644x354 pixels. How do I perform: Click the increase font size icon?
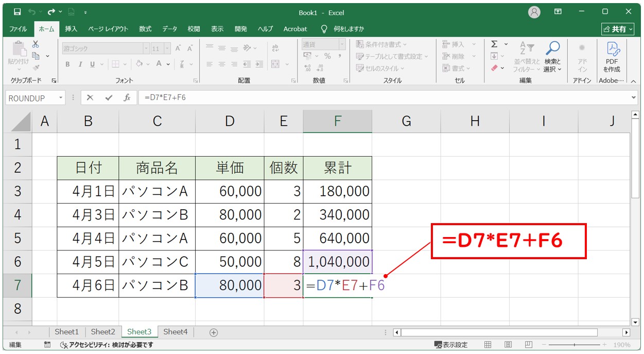[178, 48]
